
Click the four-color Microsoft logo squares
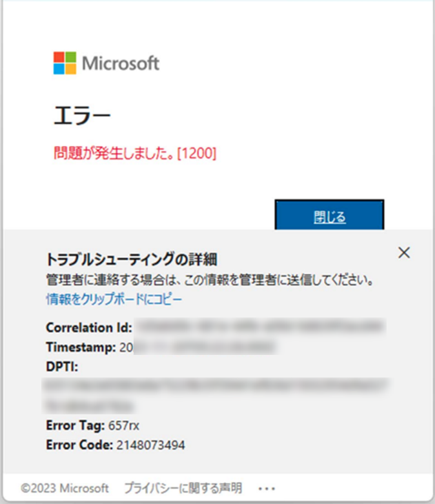click(x=65, y=63)
